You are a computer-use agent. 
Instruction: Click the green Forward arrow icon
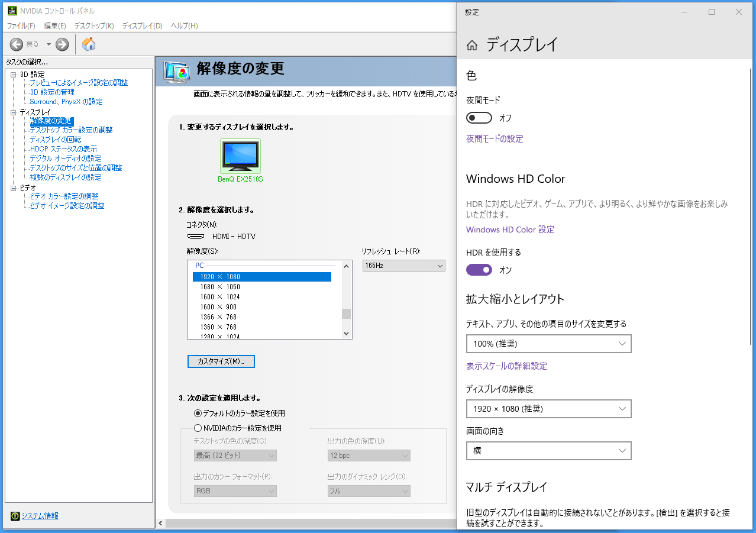(x=62, y=44)
